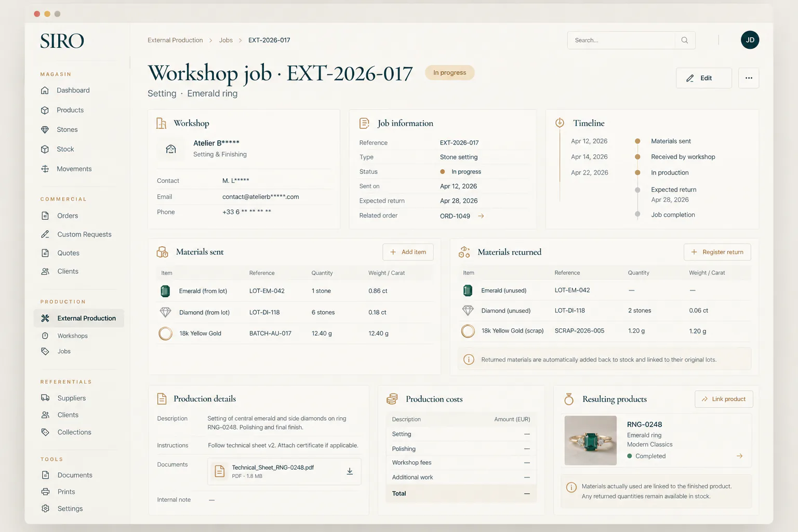Click the emerald ring product thumbnail

[x=591, y=441]
